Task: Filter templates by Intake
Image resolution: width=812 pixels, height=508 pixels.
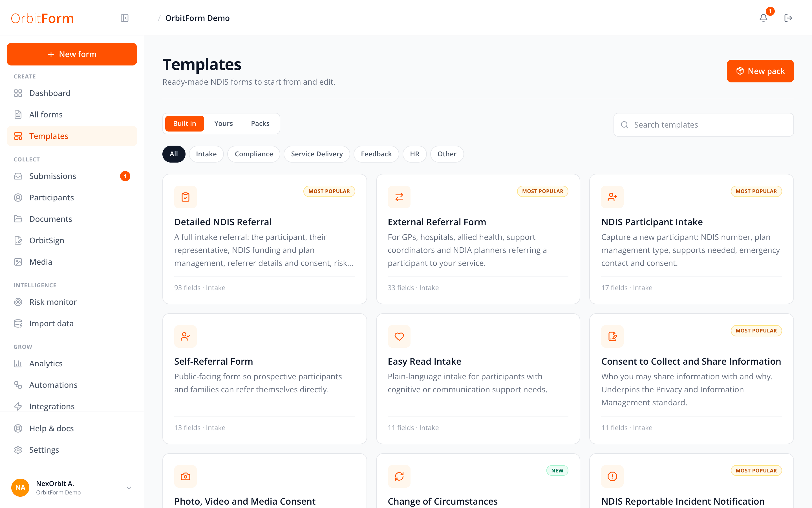Action: click(x=206, y=154)
